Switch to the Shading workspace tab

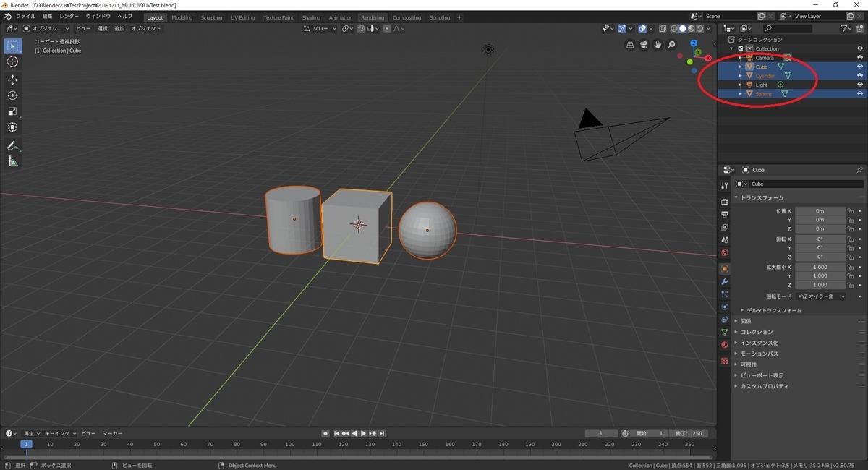point(311,17)
